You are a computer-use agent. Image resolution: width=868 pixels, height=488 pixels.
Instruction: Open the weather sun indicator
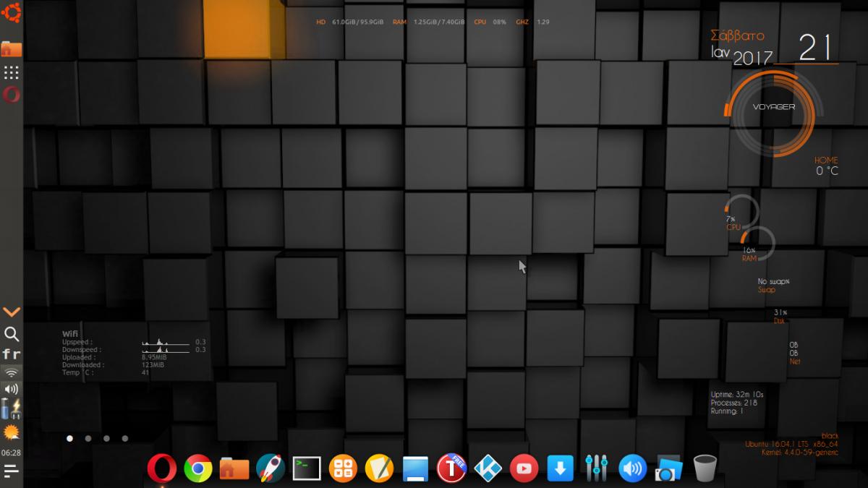(12, 432)
